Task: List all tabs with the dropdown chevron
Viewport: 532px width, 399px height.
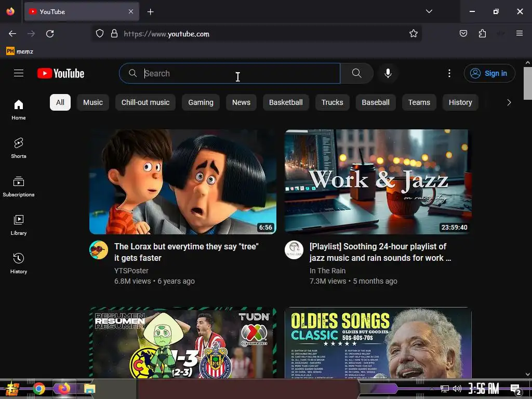Action: [429, 11]
